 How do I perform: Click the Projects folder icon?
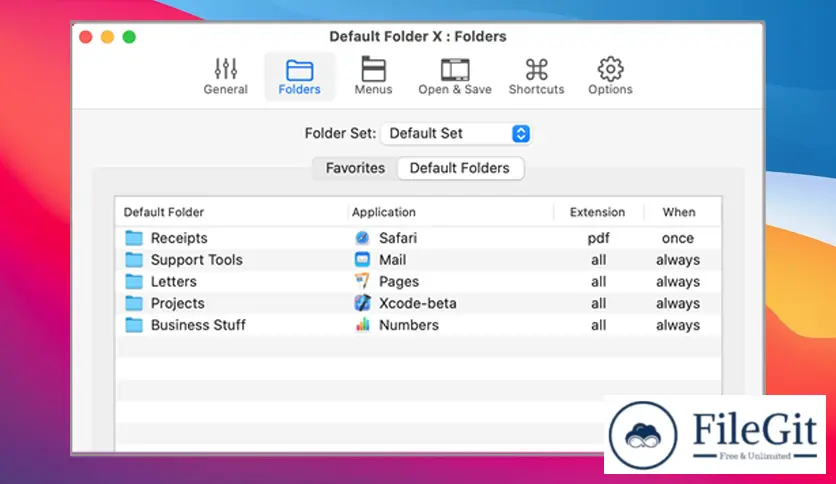pos(134,303)
